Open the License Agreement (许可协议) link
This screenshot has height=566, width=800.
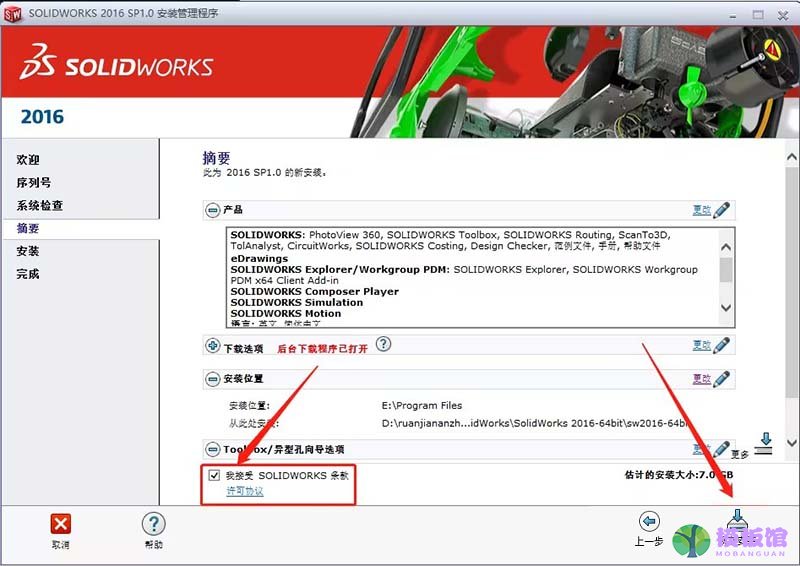click(245, 491)
